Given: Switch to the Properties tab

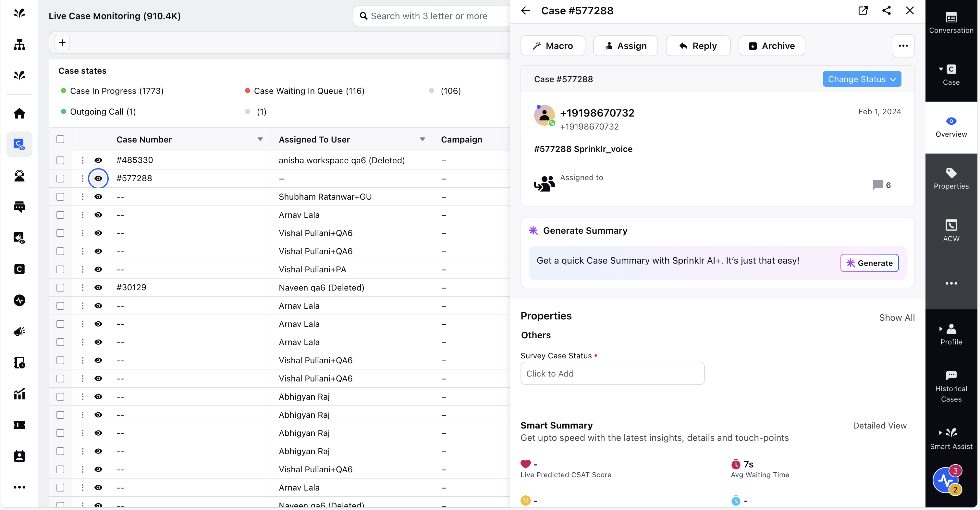Looking at the screenshot, I should click(951, 179).
